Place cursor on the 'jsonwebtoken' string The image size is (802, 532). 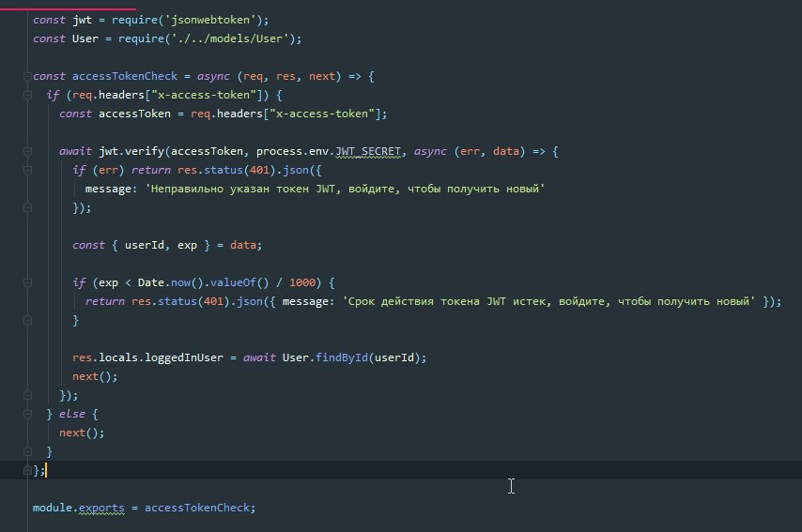pos(209,20)
